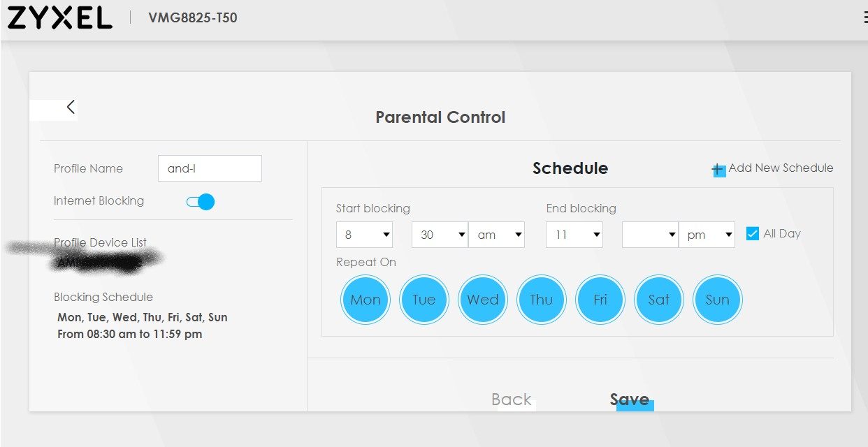Viewport: 868px width, 447px height.
Task: Open the start blocking am/pm dropdown
Action: 496,235
